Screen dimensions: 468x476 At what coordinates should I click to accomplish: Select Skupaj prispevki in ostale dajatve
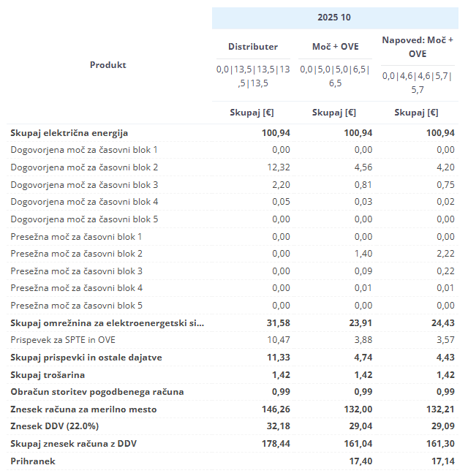click(86, 358)
